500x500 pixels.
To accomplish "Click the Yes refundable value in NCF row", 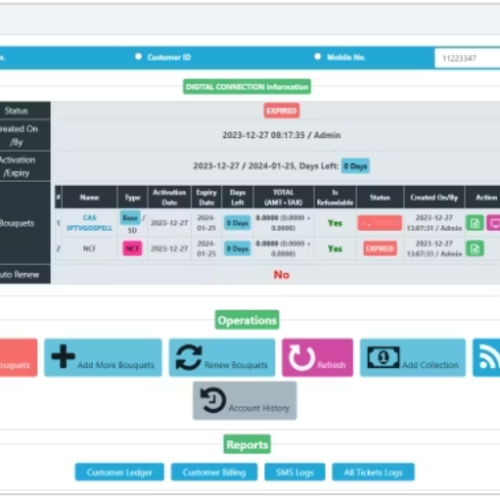I will 335,249.
